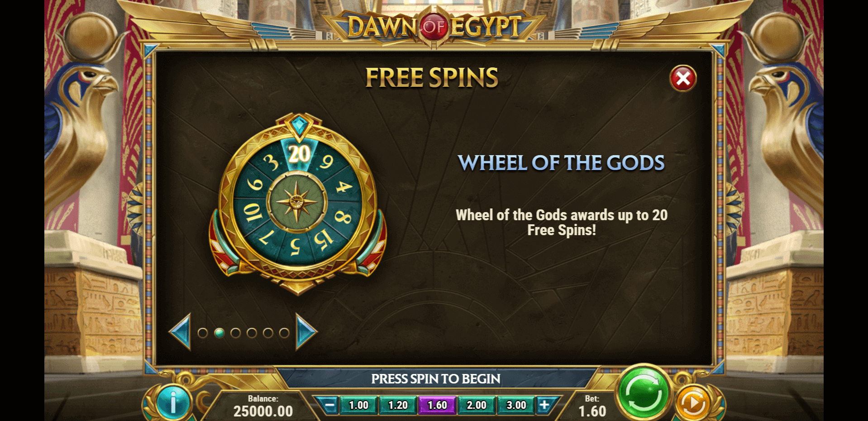
Task: Set bet to 1.00
Action: pyautogui.click(x=358, y=405)
